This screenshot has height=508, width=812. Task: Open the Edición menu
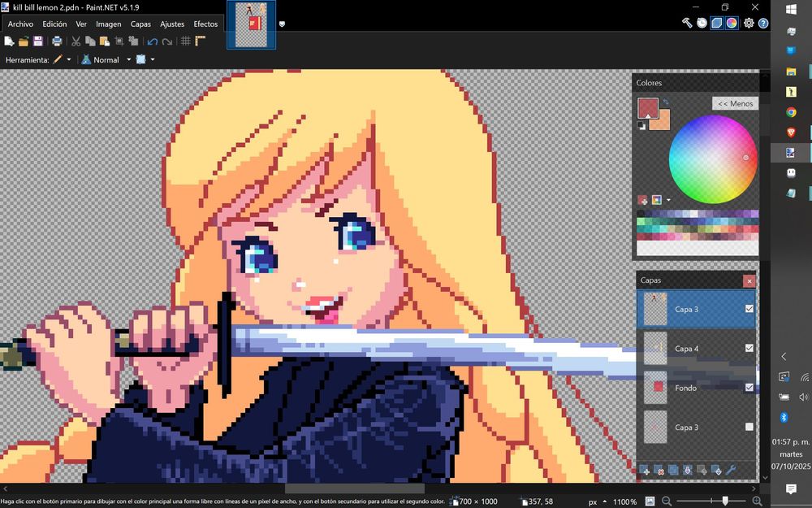pyautogui.click(x=54, y=24)
